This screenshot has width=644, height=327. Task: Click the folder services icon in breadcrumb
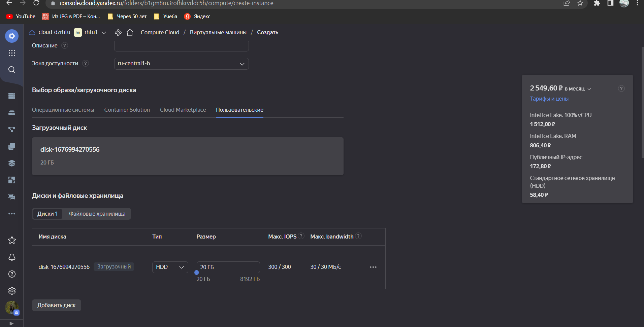(118, 33)
